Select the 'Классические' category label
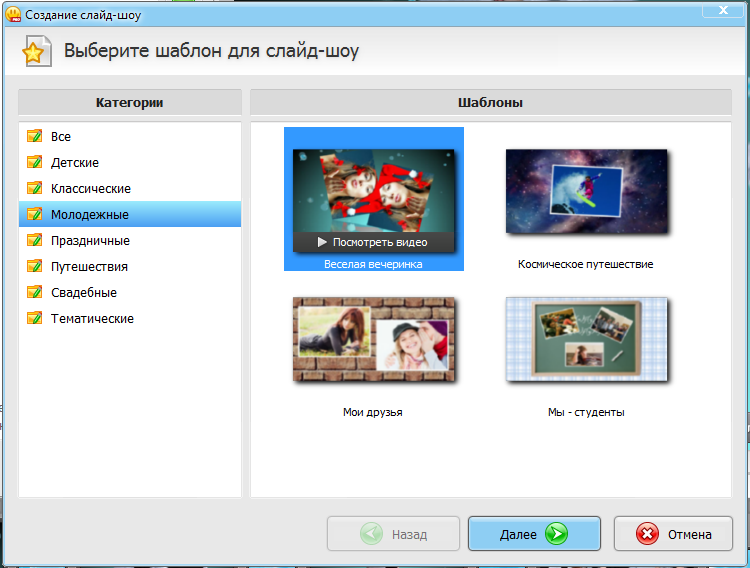This screenshot has height=568, width=750. [x=91, y=189]
